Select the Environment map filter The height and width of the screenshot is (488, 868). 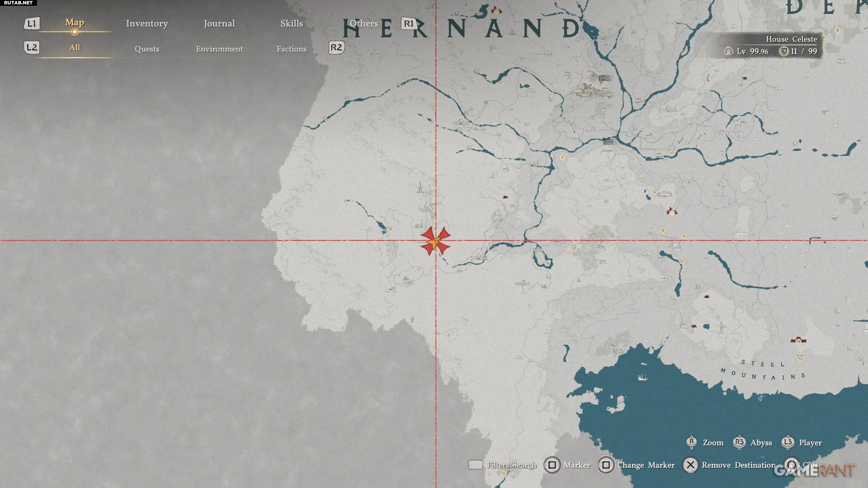[x=219, y=49]
